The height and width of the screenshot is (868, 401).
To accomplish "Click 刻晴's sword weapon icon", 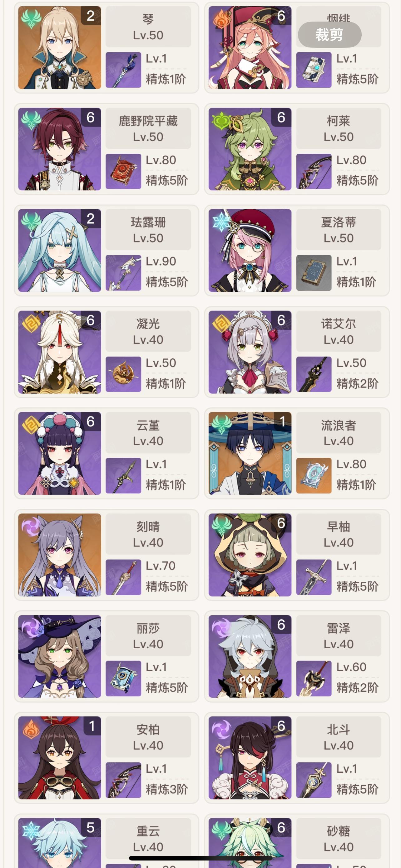I will click(123, 577).
